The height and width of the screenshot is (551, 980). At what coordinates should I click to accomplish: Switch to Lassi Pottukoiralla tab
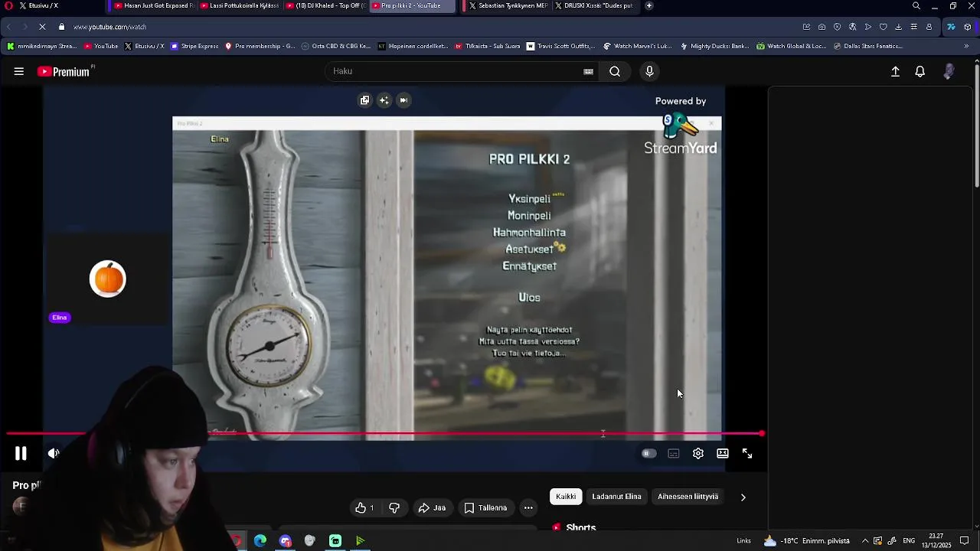point(239,5)
